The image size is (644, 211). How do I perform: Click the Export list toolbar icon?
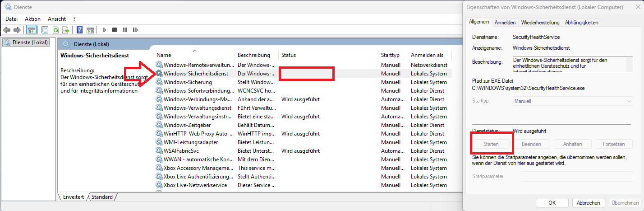click(x=66, y=30)
